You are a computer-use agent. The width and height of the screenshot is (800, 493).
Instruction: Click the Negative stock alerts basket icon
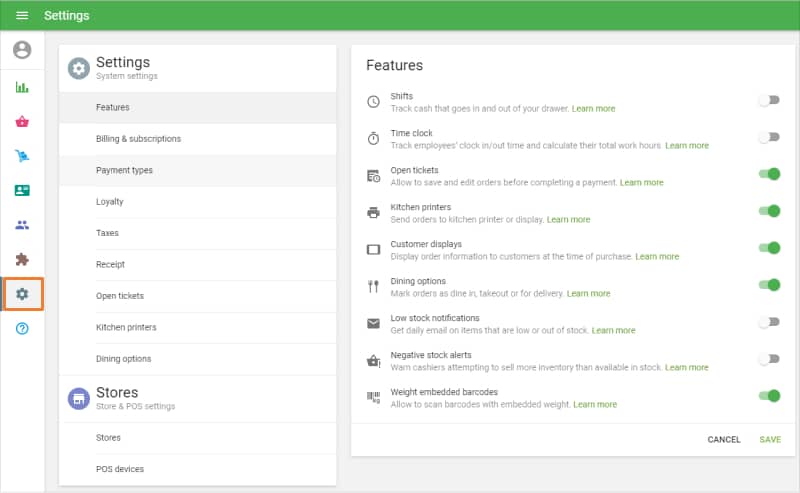coord(373,361)
